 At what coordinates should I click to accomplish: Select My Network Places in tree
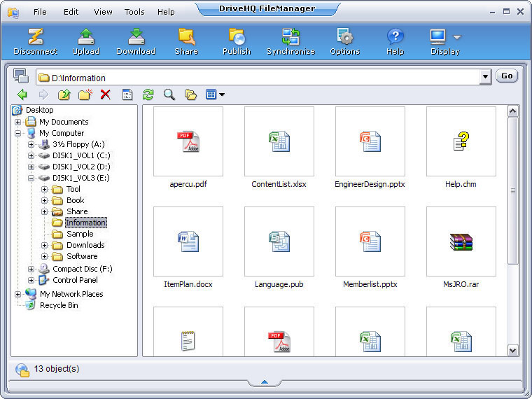coord(71,294)
